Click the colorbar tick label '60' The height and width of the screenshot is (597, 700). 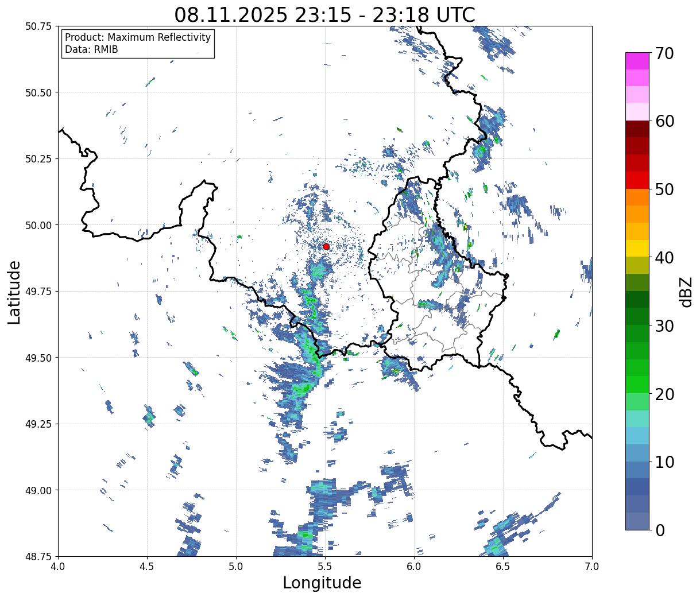click(x=664, y=121)
